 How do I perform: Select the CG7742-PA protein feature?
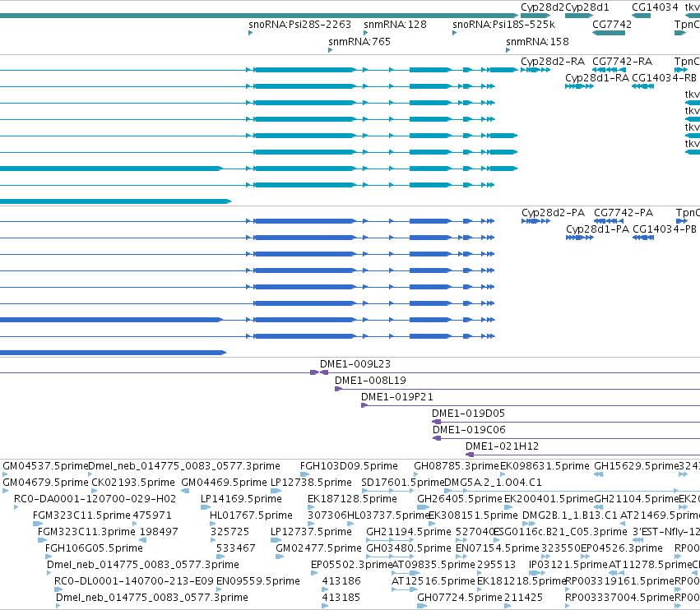[x=609, y=221]
